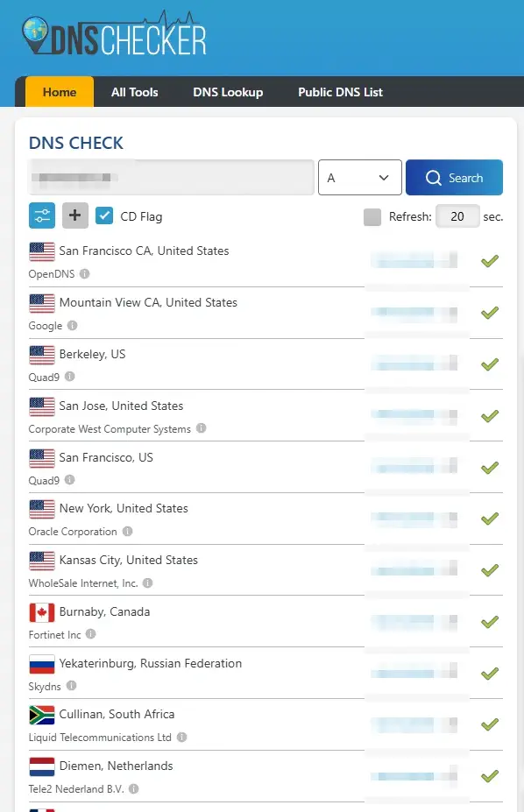Switch to the All Tools tab
Viewport: 524px width, 812px height.
point(135,92)
